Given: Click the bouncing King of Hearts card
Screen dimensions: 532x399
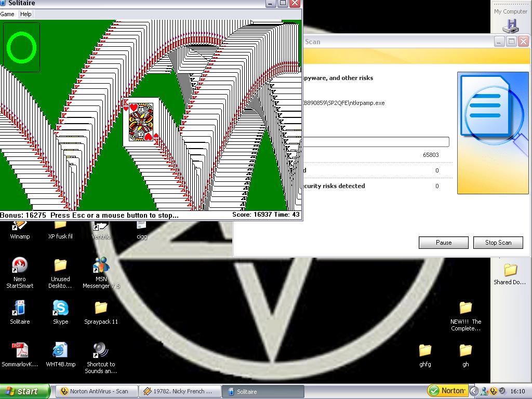Looking at the screenshot, I should [x=141, y=122].
